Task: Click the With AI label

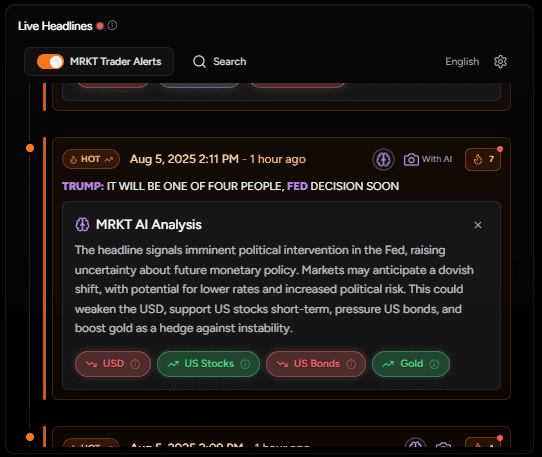Action: coord(437,159)
